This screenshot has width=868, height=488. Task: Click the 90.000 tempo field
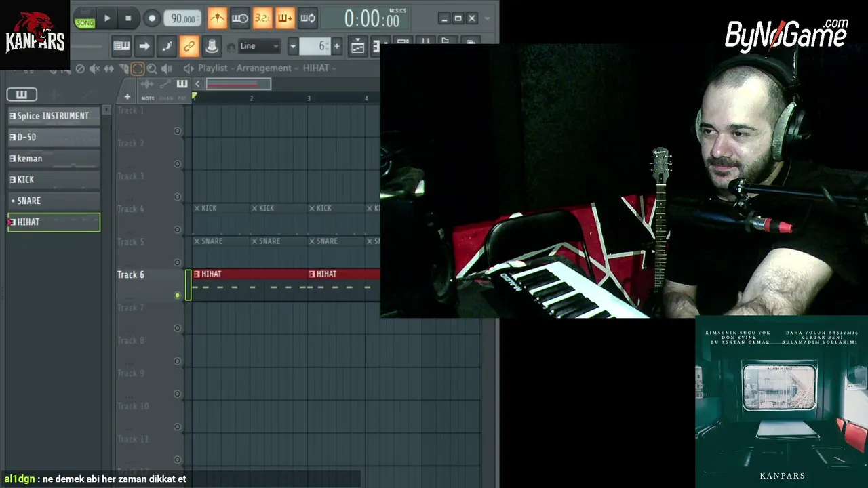(x=182, y=19)
